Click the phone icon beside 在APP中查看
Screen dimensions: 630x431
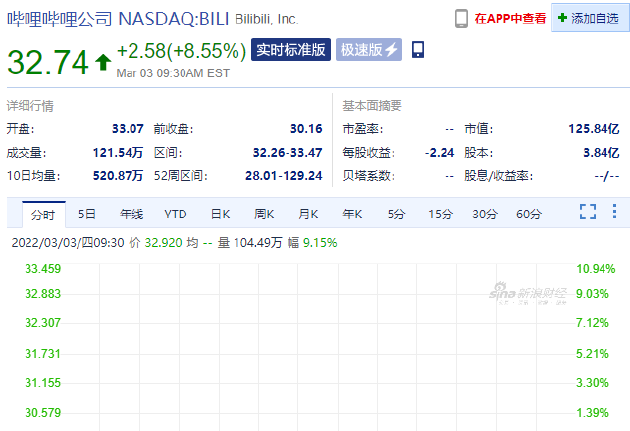tap(461, 18)
